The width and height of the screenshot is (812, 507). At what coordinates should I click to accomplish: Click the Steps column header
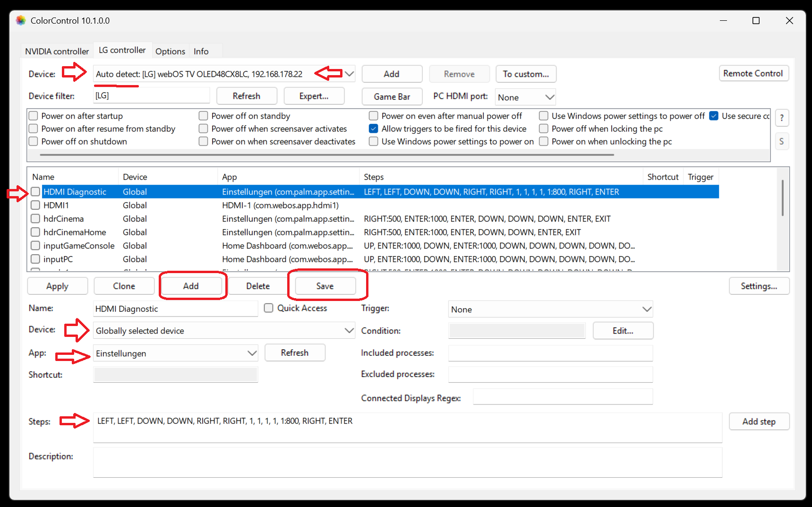501,177
